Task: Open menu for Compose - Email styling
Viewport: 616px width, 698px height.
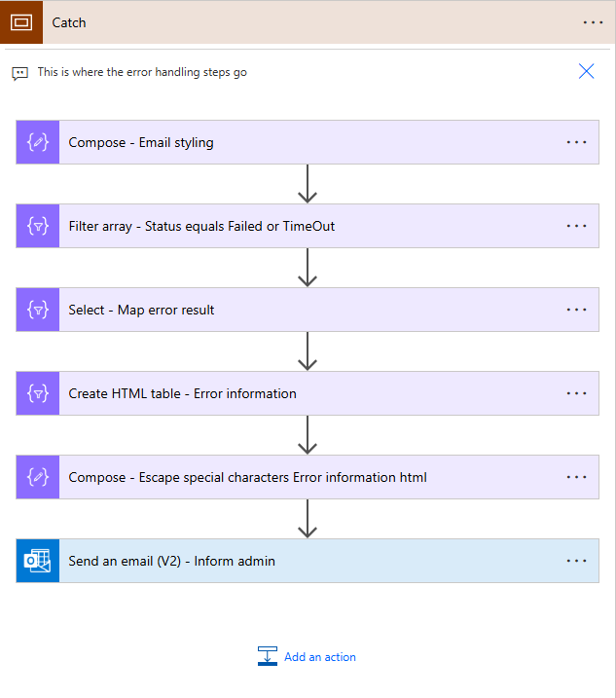Action: click(x=576, y=142)
